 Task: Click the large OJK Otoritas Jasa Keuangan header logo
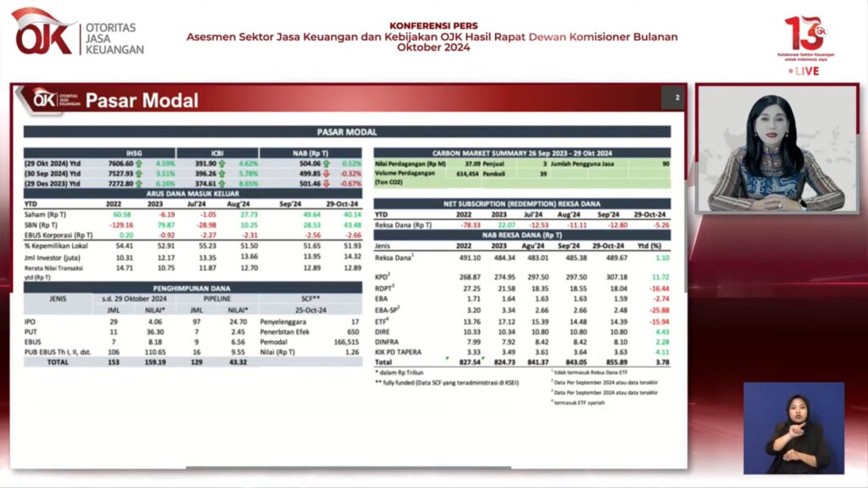(79, 33)
